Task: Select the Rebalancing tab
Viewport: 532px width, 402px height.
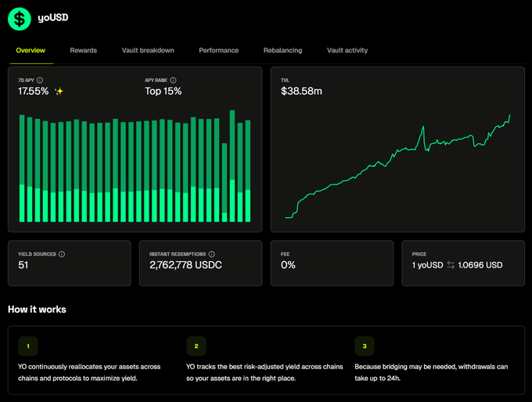Action: tap(282, 50)
